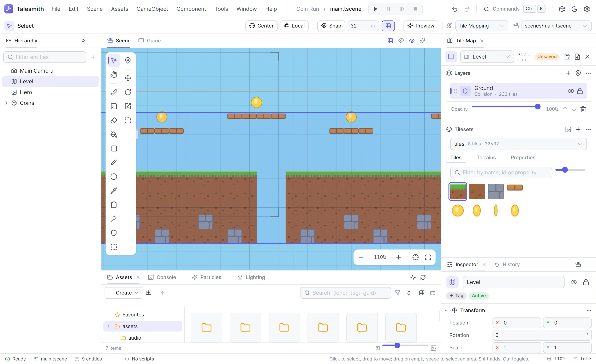The image size is (596, 364).
Task: Select the Magic Wand tool
Action: [114, 219]
